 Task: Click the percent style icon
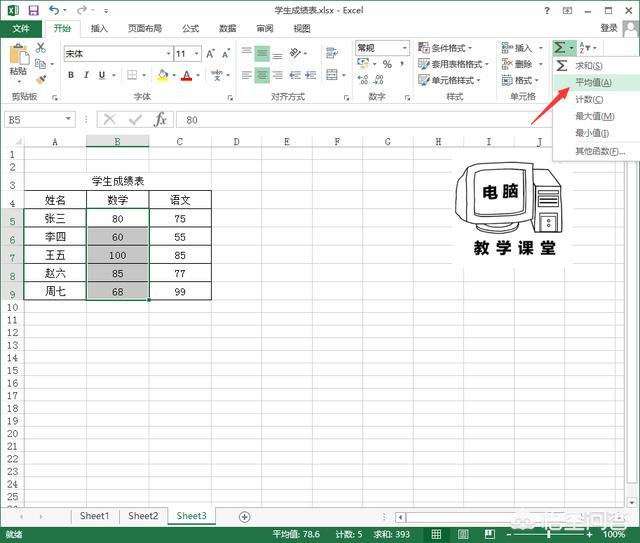pyautogui.click(x=387, y=65)
